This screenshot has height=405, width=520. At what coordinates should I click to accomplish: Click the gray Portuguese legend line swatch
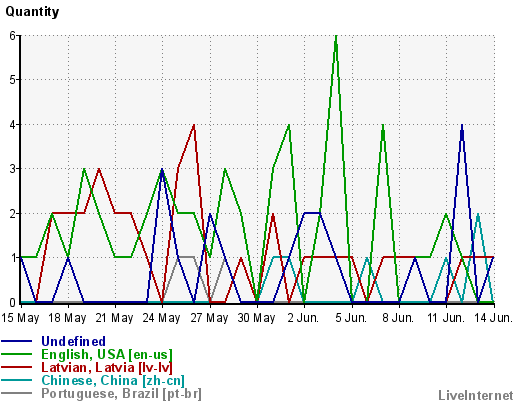coord(17,393)
